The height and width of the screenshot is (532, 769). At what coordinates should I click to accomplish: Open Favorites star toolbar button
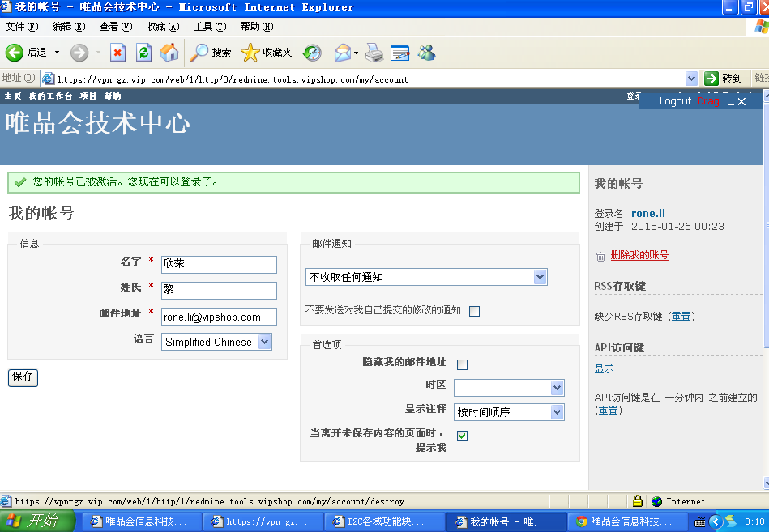coord(266,53)
